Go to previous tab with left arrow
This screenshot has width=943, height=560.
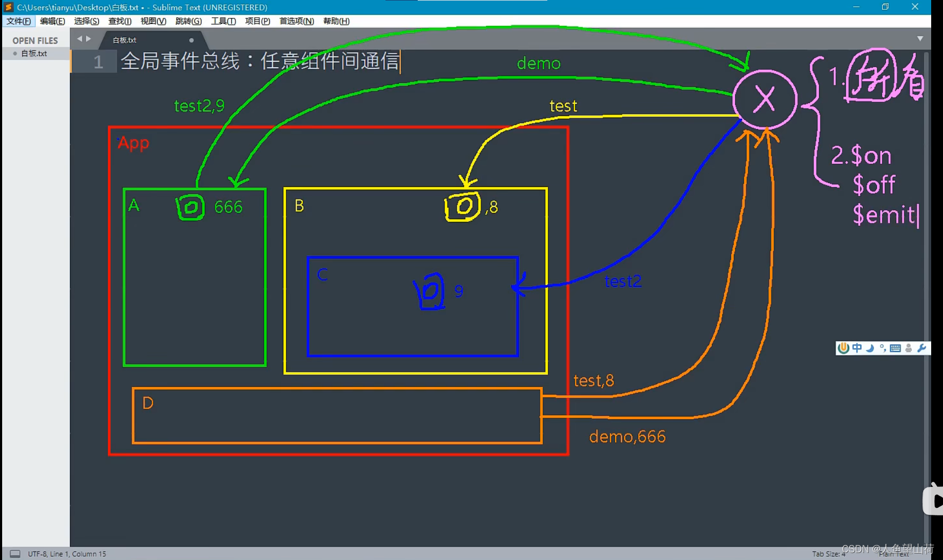click(x=80, y=39)
